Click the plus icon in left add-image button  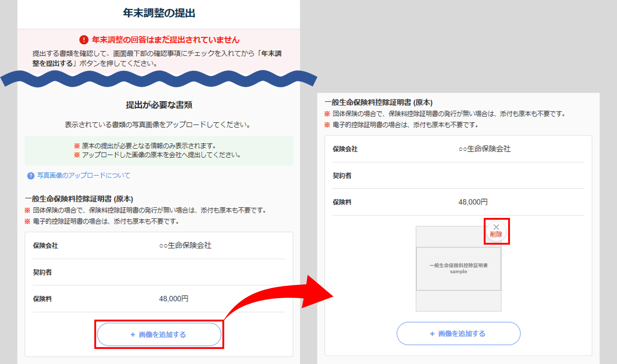click(133, 335)
